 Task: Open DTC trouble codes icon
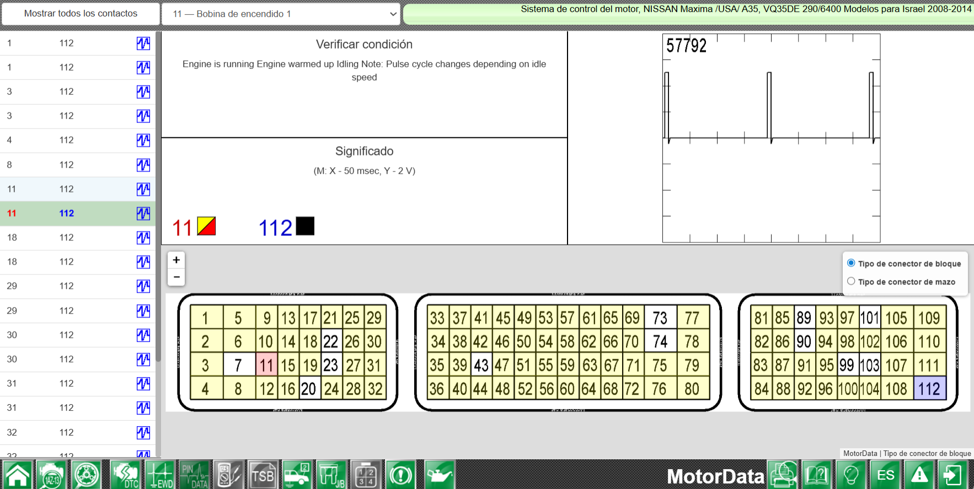tap(125, 475)
